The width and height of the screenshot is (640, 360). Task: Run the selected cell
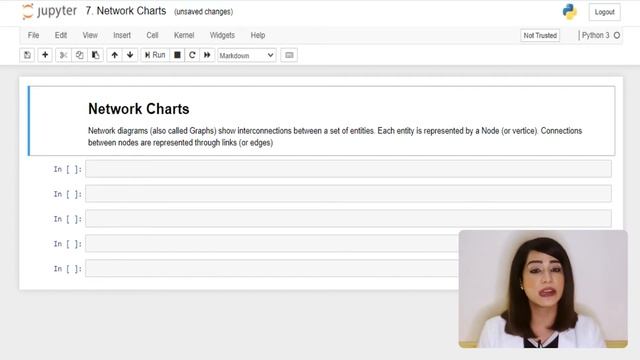pos(155,55)
